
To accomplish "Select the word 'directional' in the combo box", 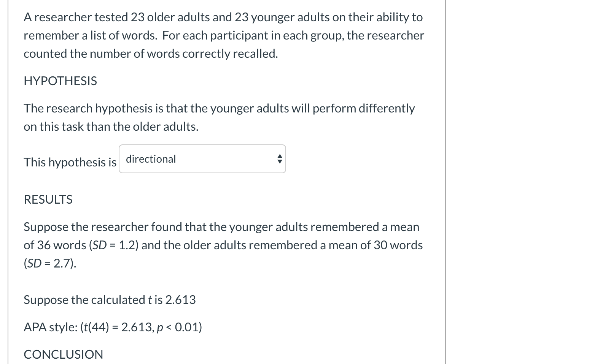I will click(x=151, y=159).
